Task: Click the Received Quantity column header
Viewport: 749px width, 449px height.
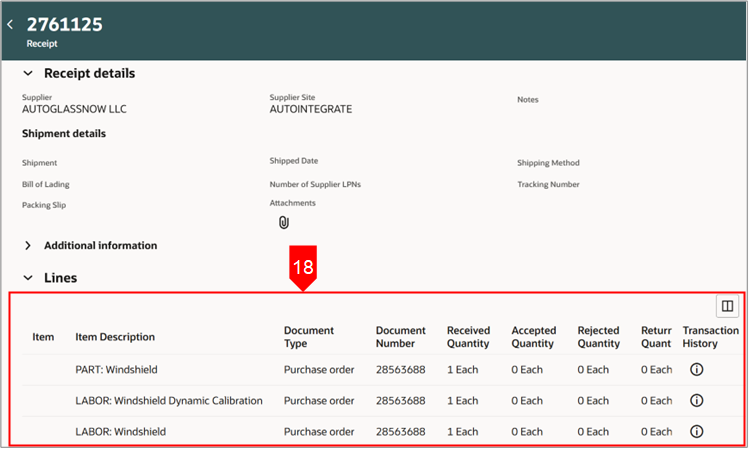Action: (x=468, y=337)
